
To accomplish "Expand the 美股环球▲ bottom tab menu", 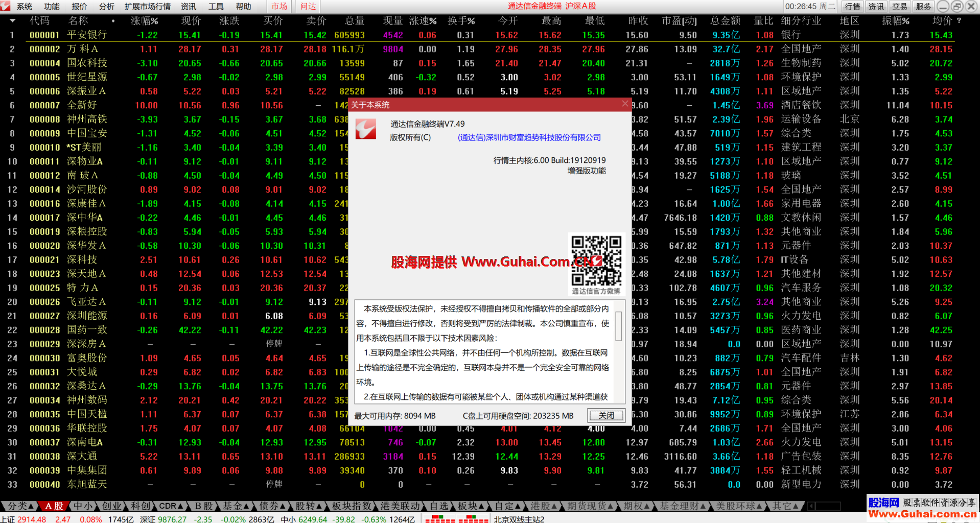I will pyautogui.click(x=739, y=506).
